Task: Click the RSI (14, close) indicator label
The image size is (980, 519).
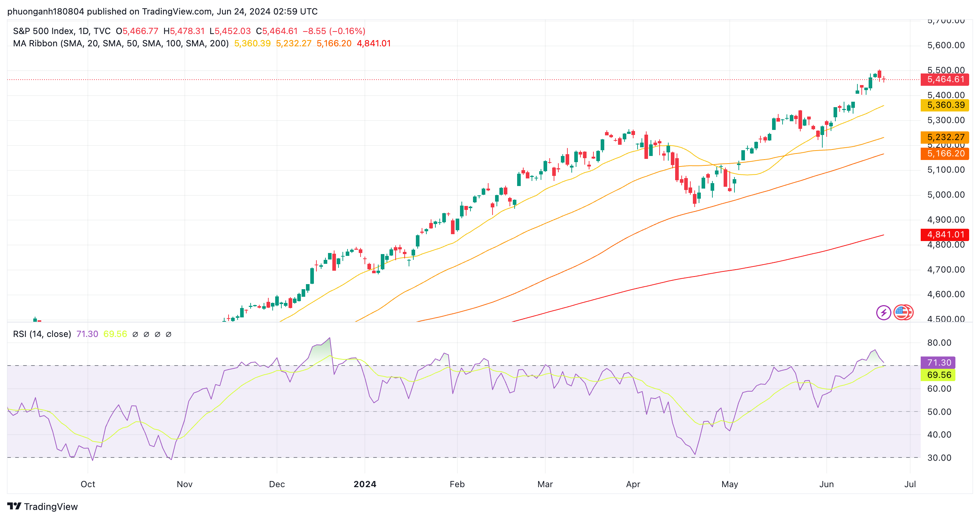Action: [42, 334]
